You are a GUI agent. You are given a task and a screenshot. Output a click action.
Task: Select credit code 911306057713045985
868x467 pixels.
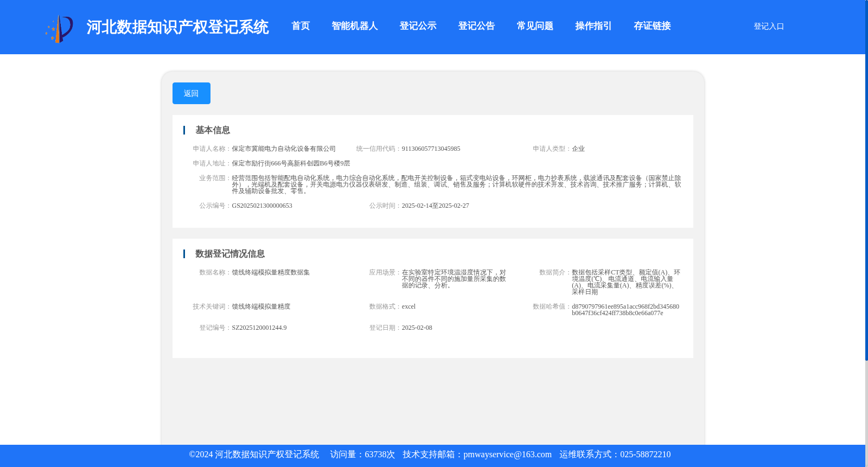(x=431, y=149)
